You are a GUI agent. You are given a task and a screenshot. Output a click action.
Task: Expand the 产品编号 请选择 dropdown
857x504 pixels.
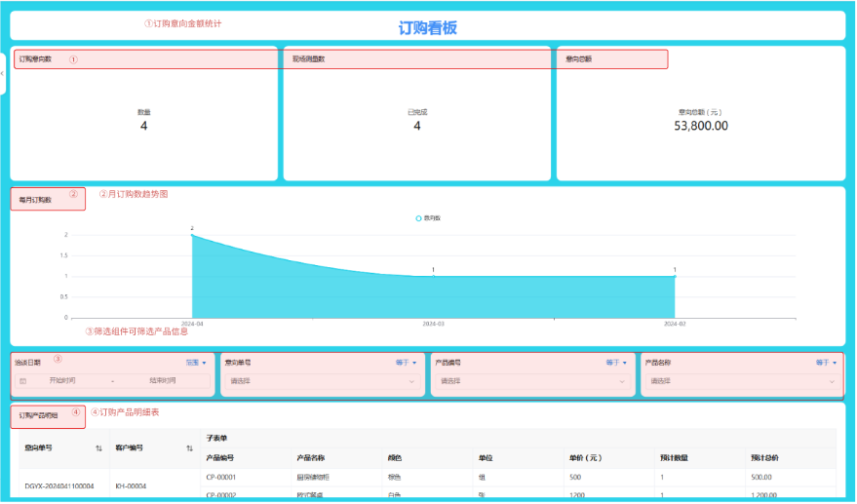coord(531,381)
